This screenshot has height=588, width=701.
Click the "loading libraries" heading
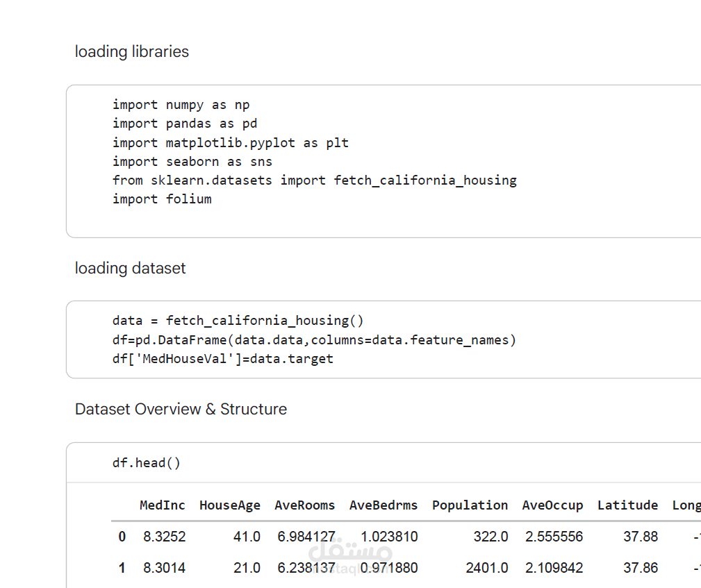point(131,51)
